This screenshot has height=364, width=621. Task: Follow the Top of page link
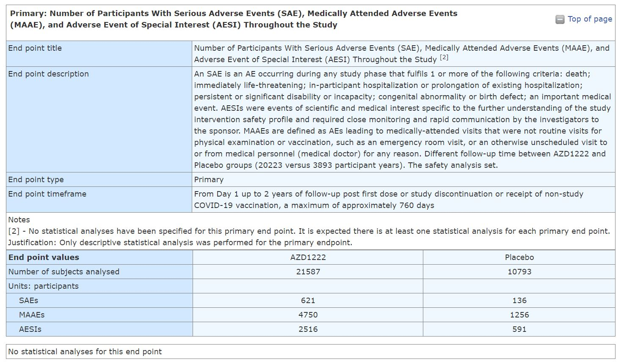pyautogui.click(x=590, y=19)
